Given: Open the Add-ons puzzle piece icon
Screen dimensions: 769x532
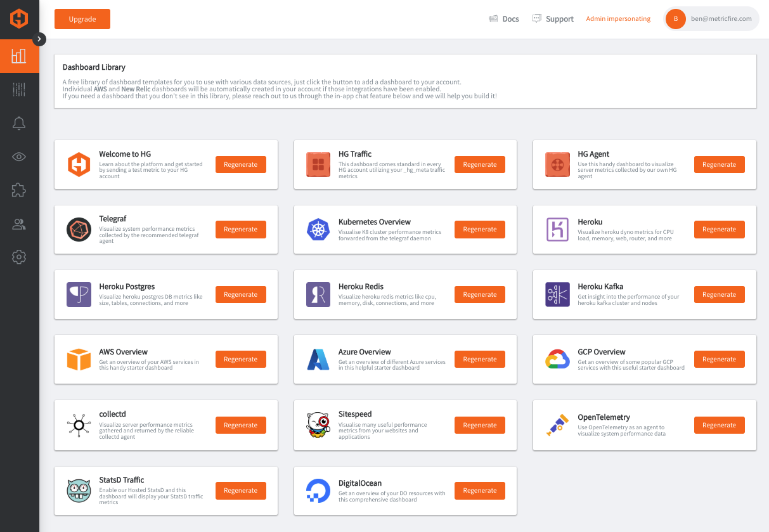Looking at the screenshot, I should pyautogui.click(x=19, y=190).
